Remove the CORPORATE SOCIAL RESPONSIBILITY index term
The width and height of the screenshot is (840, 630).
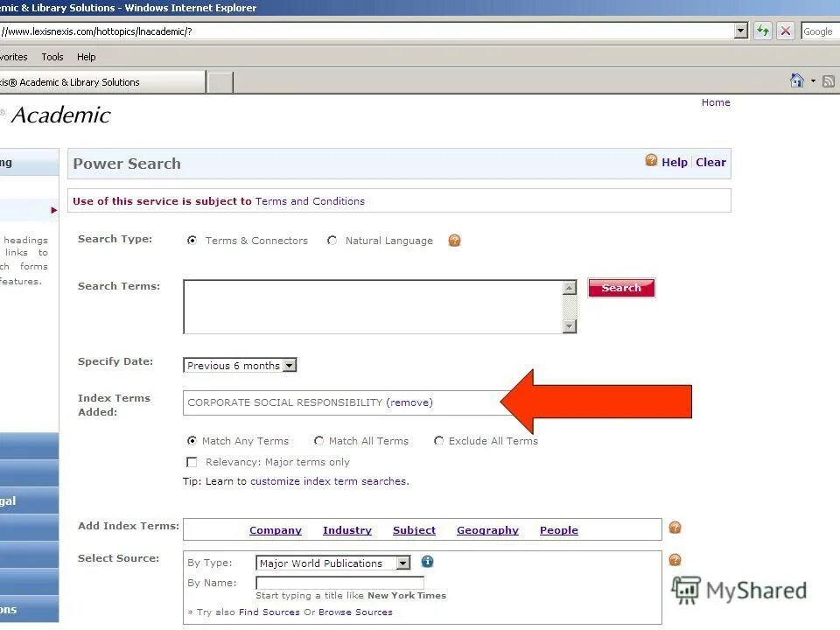click(411, 402)
